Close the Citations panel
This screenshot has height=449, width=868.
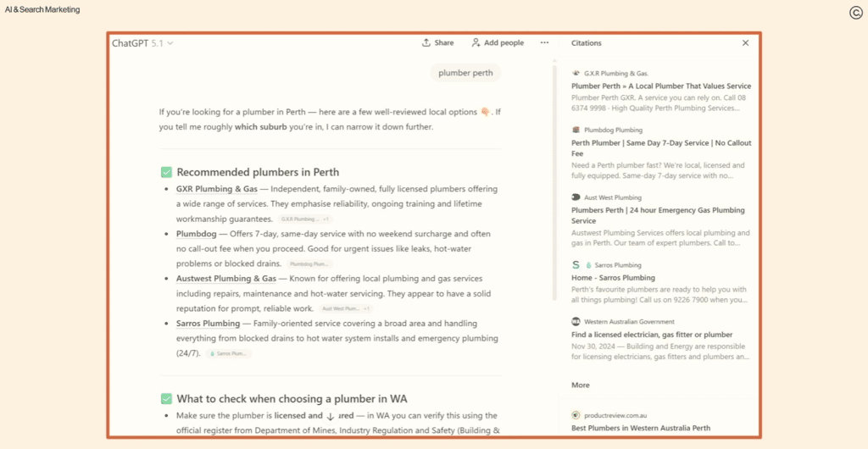(x=745, y=42)
